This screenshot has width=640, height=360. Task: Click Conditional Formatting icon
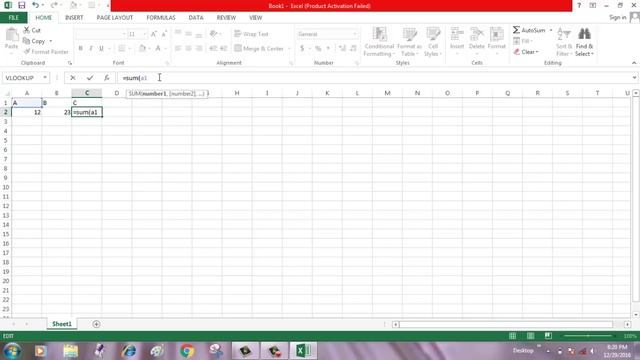pyautogui.click(x=379, y=35)
